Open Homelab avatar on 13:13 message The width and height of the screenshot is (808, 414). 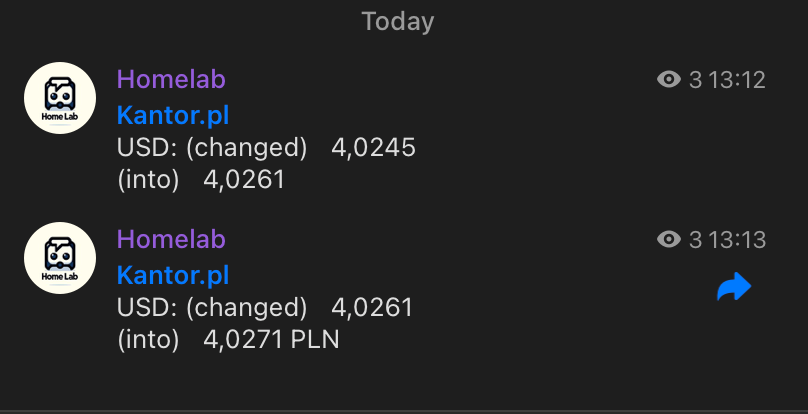click(x=60, y=258)
